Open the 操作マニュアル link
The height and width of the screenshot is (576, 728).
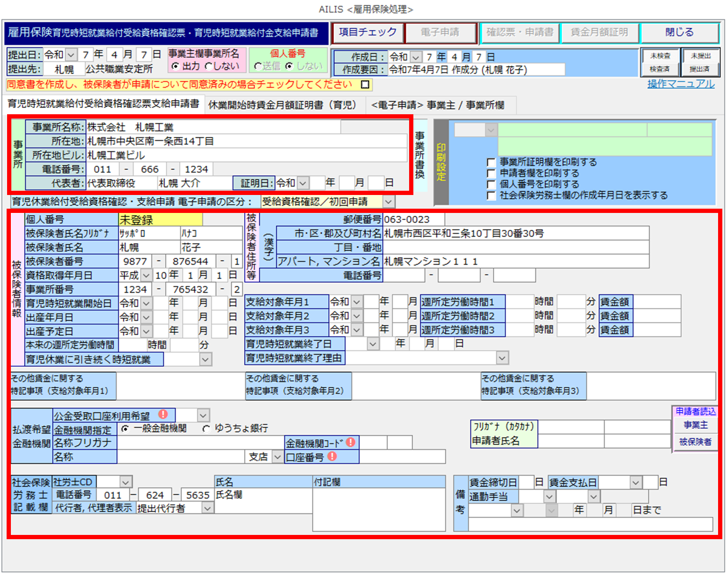click(x=680, y=84)
